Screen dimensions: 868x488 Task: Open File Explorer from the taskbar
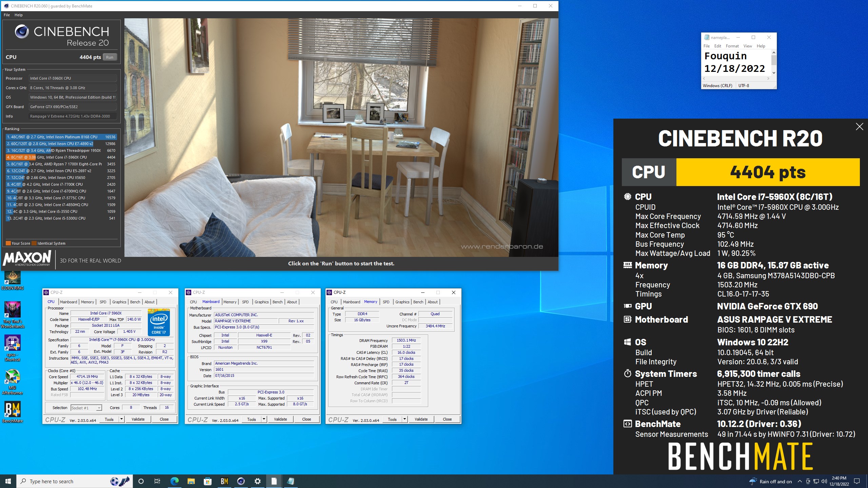point(191,481)
